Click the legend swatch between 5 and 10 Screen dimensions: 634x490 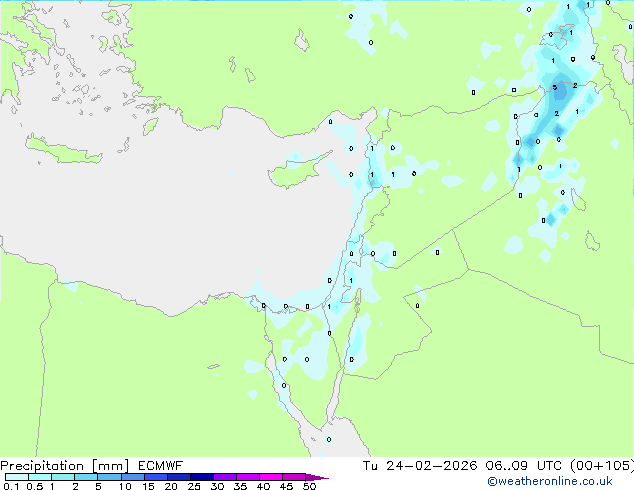109,477
